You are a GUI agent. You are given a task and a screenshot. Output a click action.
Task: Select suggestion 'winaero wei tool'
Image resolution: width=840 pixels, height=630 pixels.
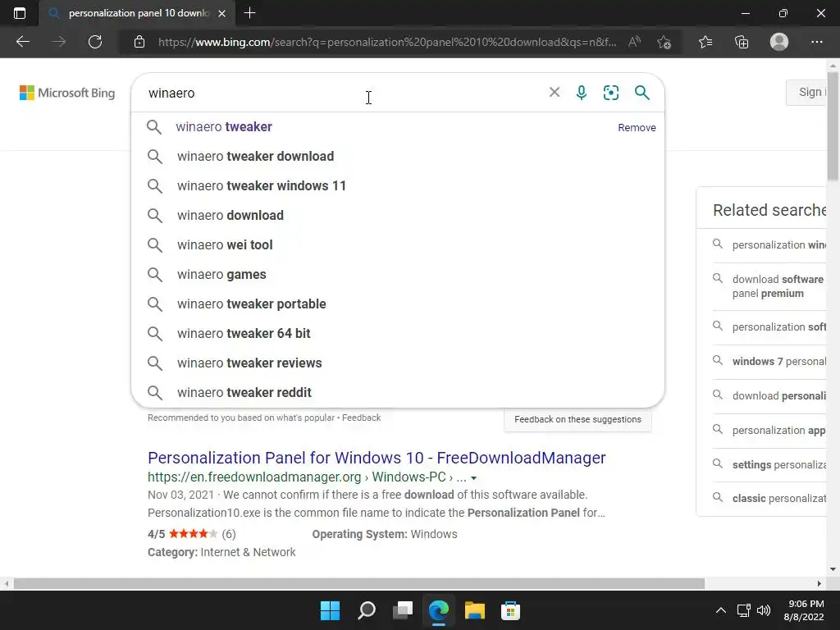tap(398, 244)
